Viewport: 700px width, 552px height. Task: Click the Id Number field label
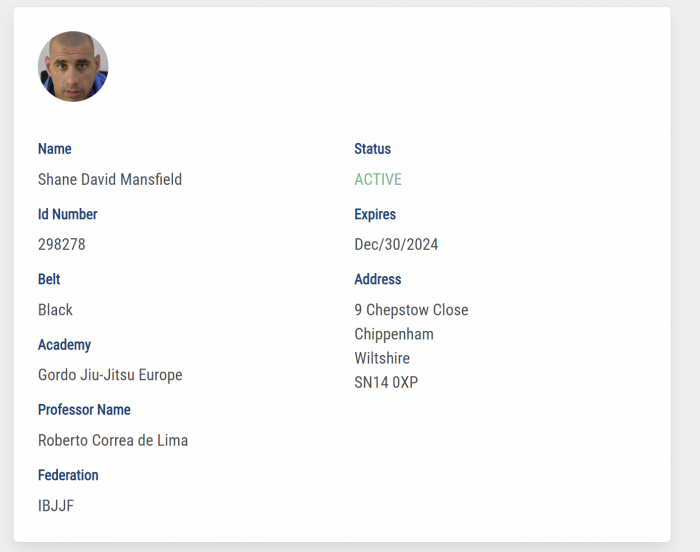coord(68,214)
